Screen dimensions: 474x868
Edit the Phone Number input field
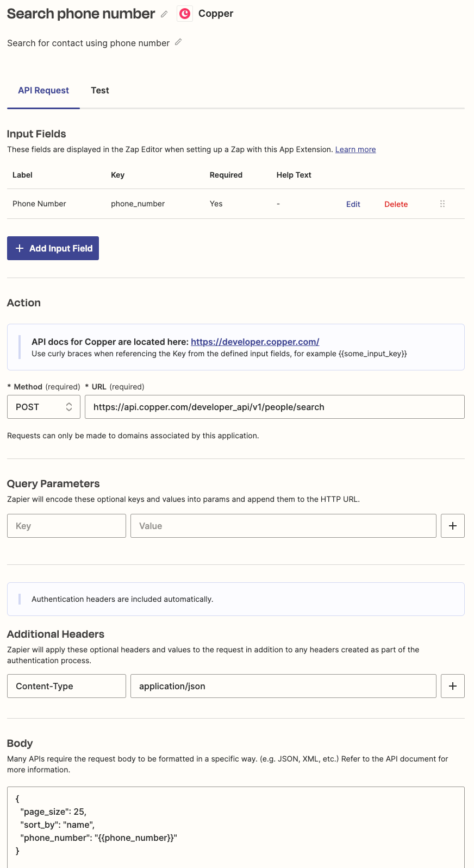tap(353, 204)
